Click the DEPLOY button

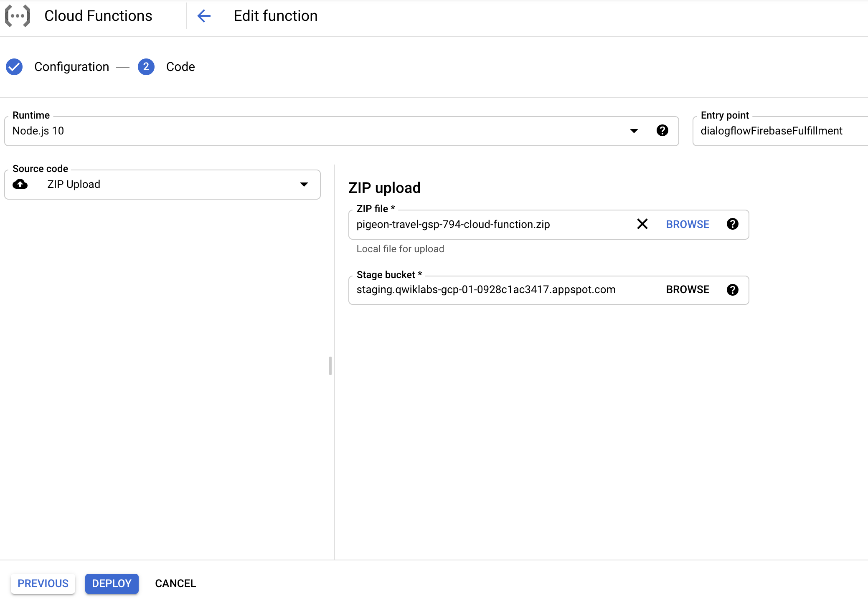112,583
